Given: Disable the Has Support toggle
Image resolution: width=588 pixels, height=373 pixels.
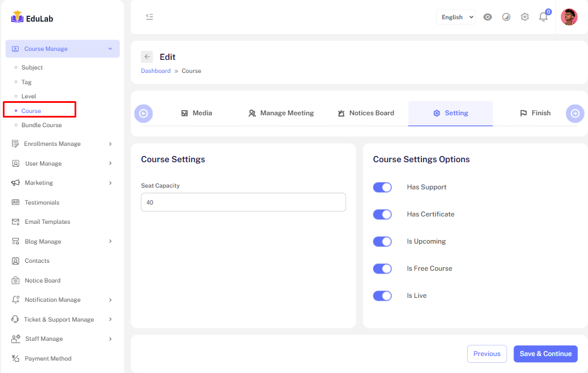Looking at the screenshot, I should (382, 187).
